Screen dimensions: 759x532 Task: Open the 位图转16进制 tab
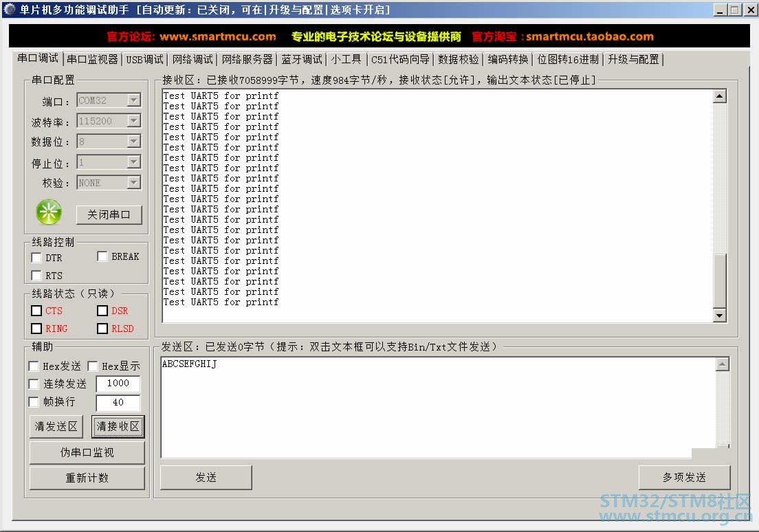(568, 60)
